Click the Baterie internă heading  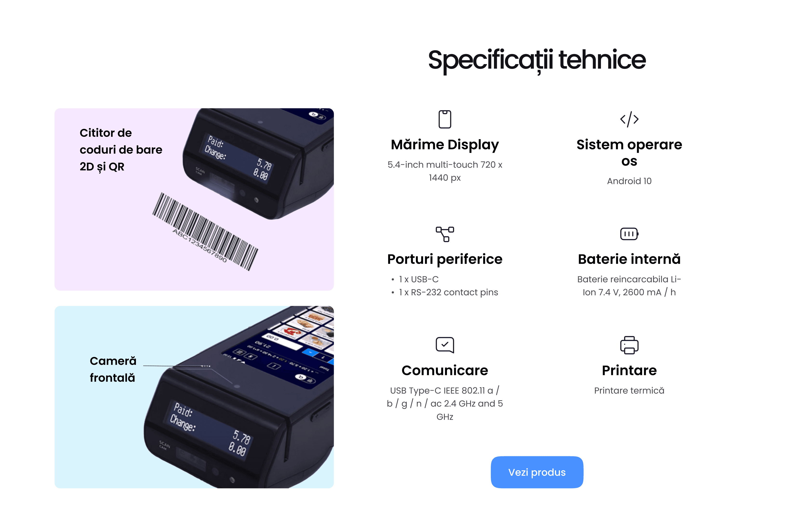[629, 259]
